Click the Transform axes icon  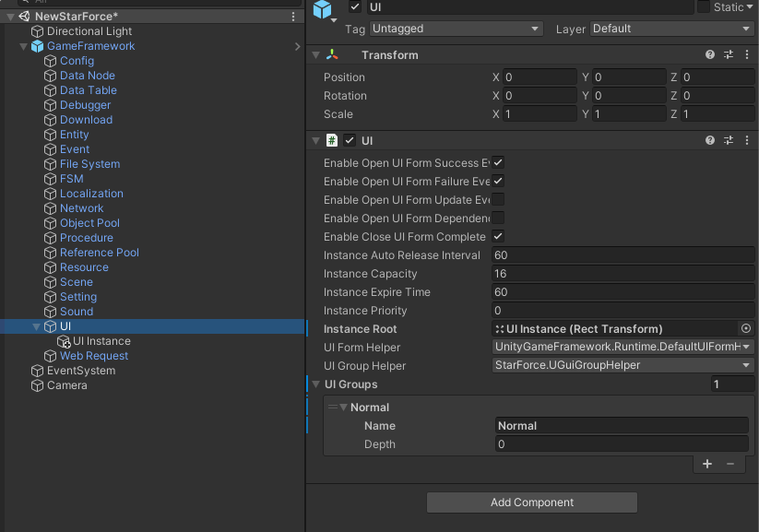332,54
